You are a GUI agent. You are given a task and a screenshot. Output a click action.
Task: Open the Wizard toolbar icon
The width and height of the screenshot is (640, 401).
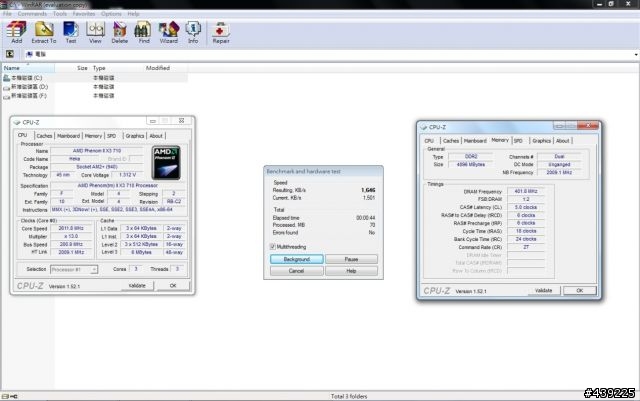(x=169, y=32)
